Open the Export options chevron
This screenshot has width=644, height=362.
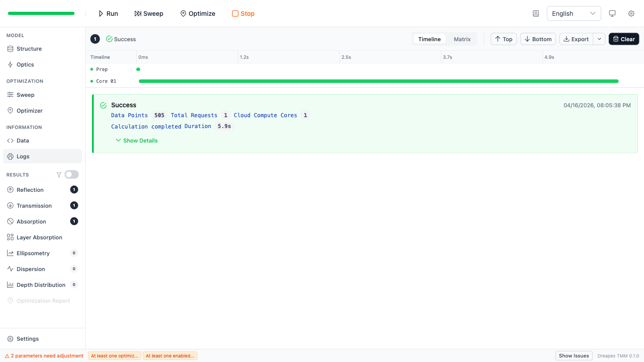pos(599,39)
